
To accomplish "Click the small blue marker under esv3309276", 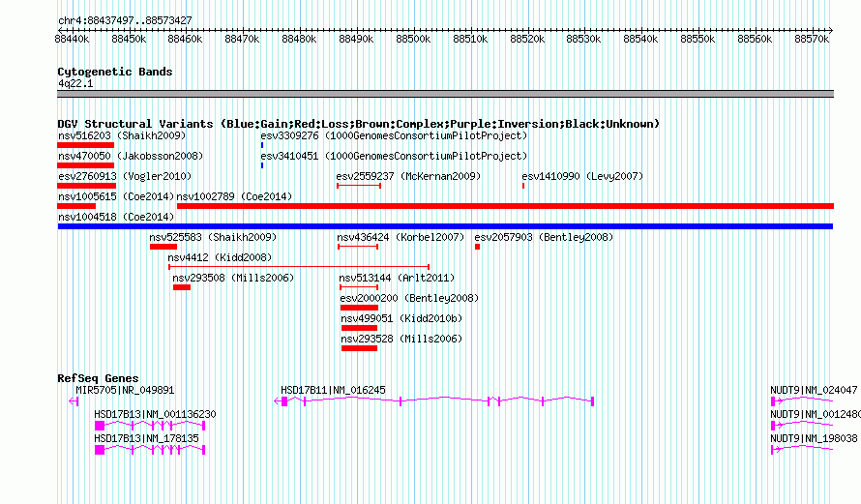I will (x=262, y=145).
